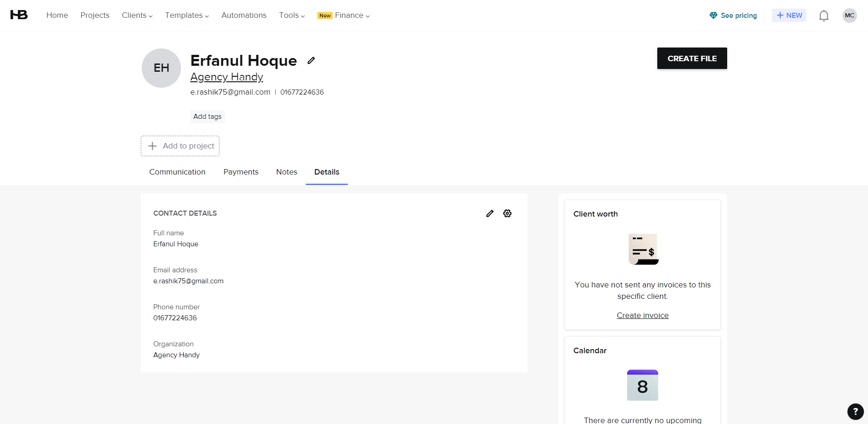Click the See pricing diamond icon
The height and width of the screenshot is (424, 868).
point(714,15)
